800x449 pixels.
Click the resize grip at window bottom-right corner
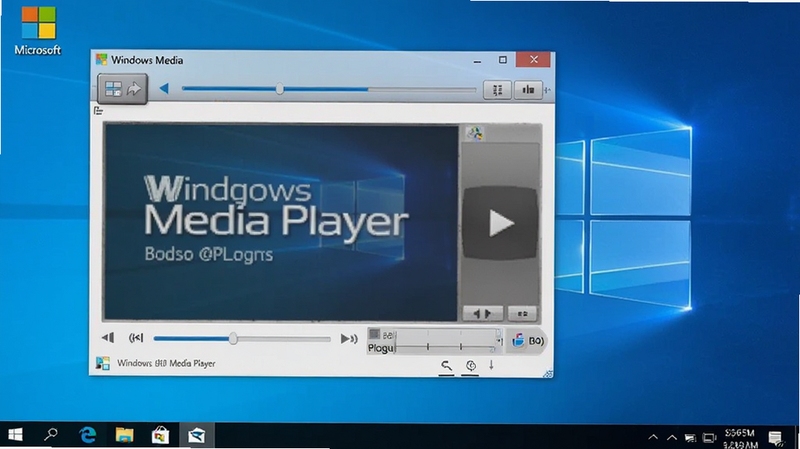pos(548,373)
